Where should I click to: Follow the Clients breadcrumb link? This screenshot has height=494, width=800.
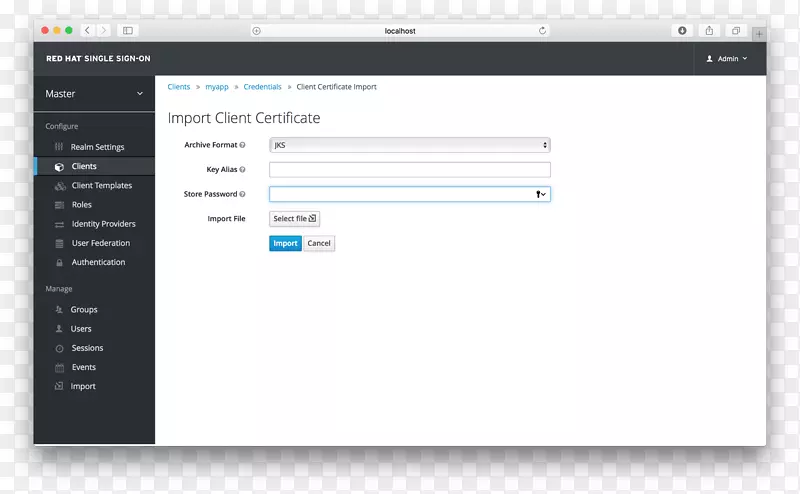point(179,87)
